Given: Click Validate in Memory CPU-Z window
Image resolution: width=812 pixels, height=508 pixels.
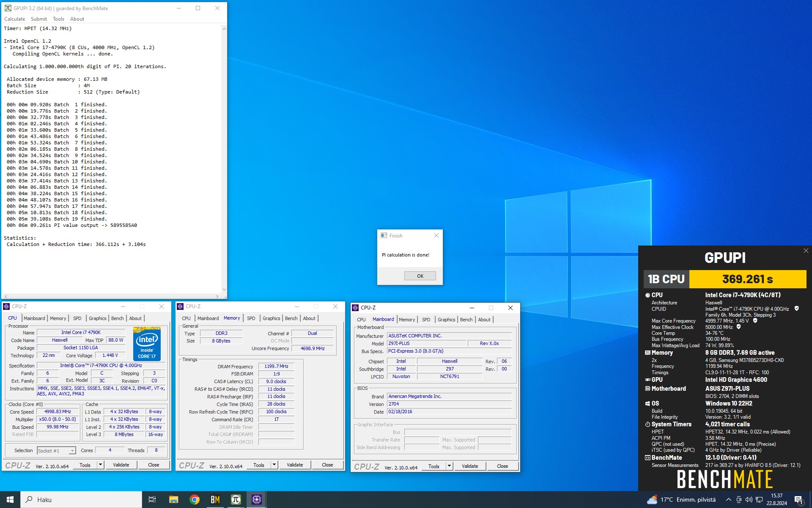Looking at the screenshot, I should [x=295, y=465].
